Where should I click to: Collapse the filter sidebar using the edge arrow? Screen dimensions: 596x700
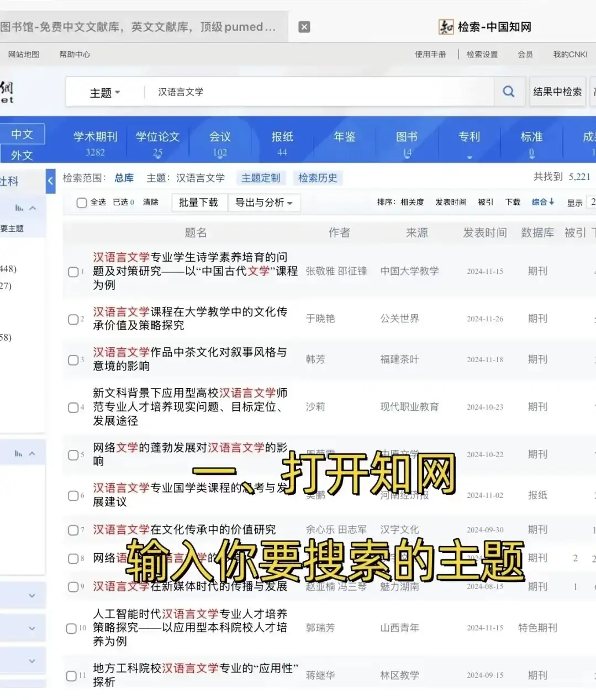point(50,181)
